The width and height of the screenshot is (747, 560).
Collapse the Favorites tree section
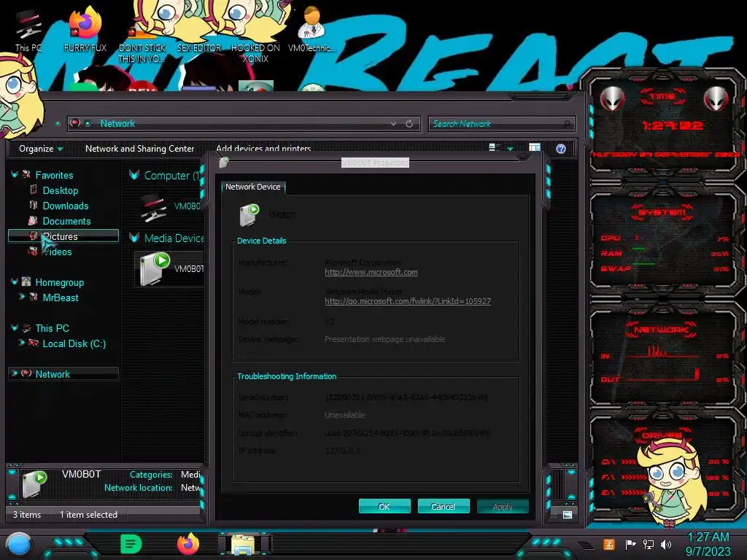tap(15, 175)
